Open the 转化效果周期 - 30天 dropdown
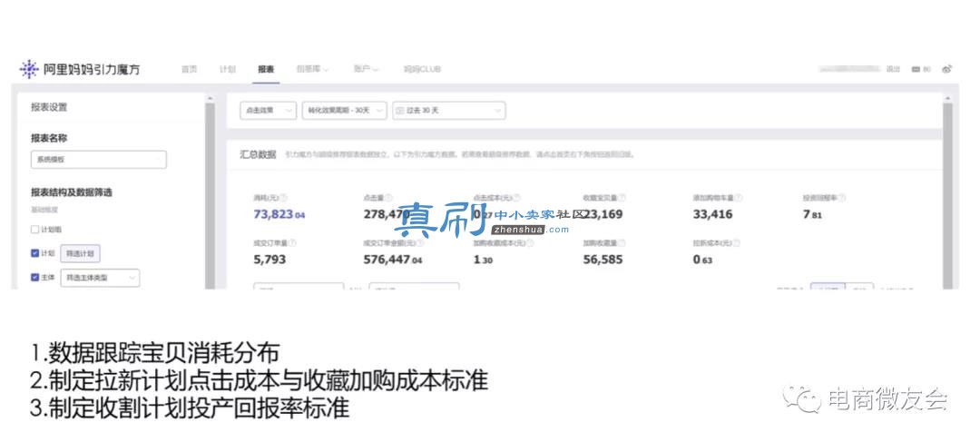The height and width of the screenshot is (442, 980). [x=345, y=111]
